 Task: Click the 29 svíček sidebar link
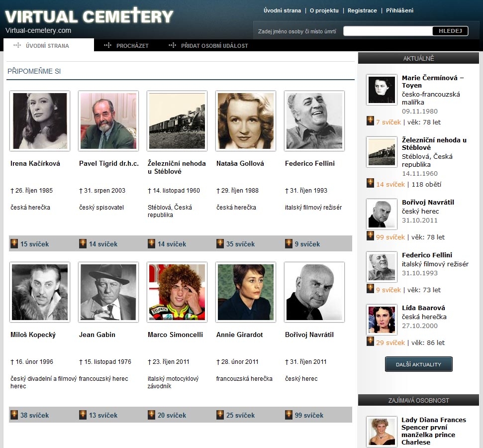point(390,342)
